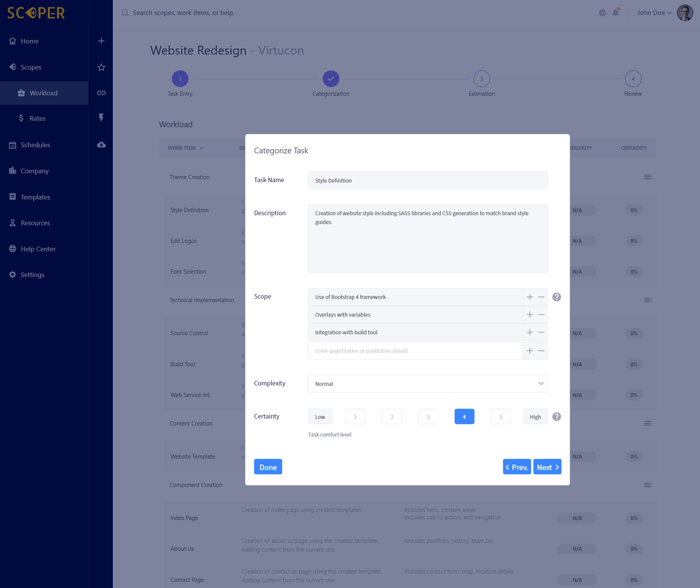Add scope row after Bootstrap 4 framework
Image resolution: width=700 pixels, height=588 pixels.
click(530, 297)
